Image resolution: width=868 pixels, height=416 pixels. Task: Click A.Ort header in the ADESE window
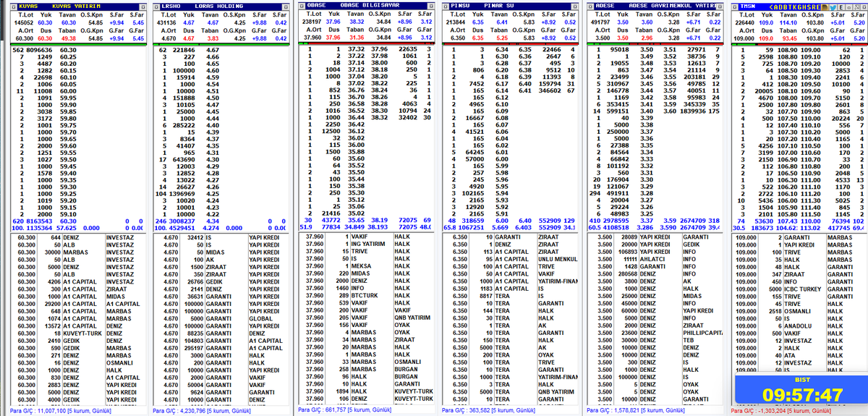[x=603, y=31]
